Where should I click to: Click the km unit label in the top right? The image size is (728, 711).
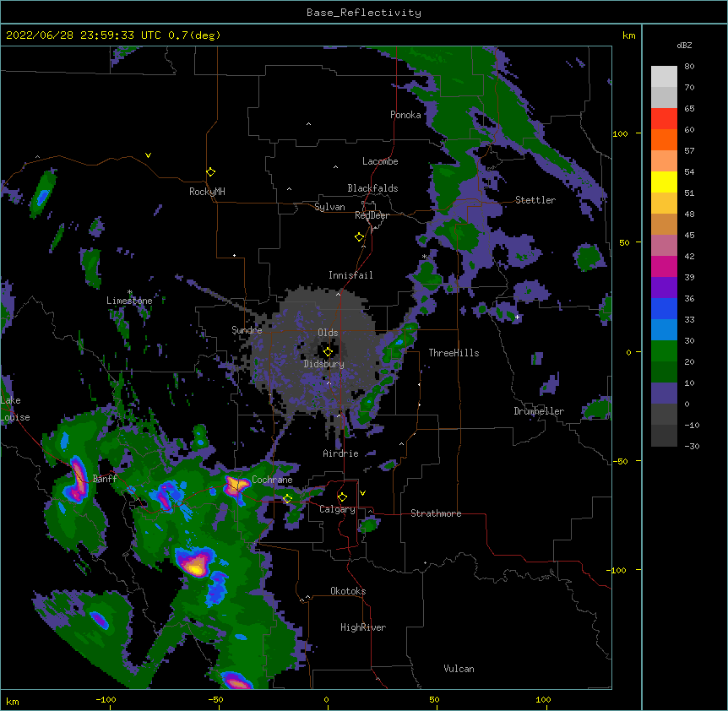coord(629,35)
